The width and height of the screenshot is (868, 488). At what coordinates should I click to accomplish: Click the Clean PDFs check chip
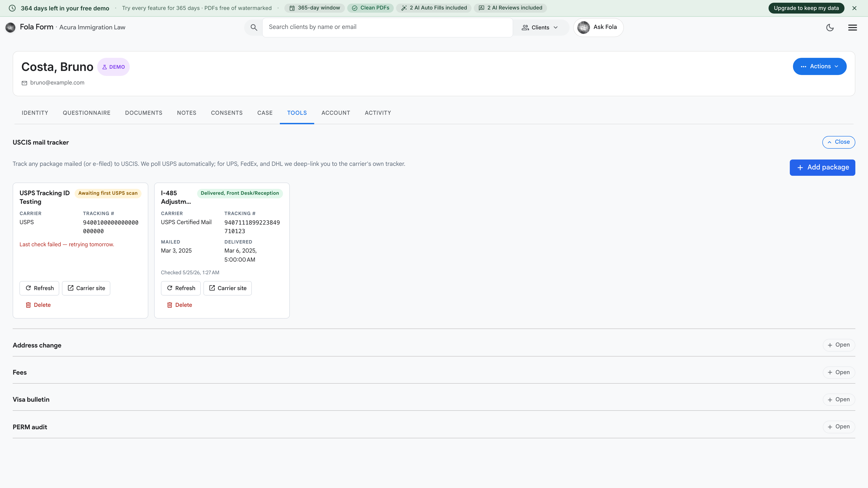370,8
